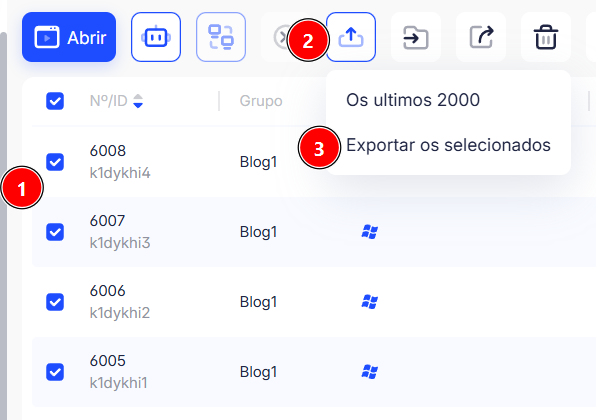
Task: Uncheck the checkbox for profile 6007
Action: [55, 232]
